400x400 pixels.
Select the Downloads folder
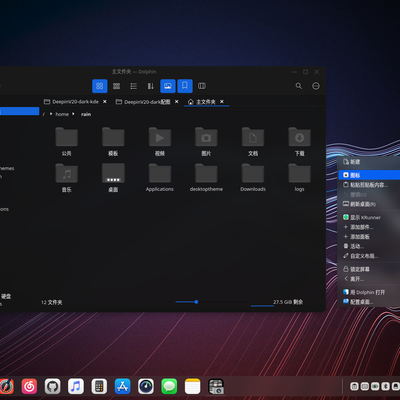pos(253,178)
